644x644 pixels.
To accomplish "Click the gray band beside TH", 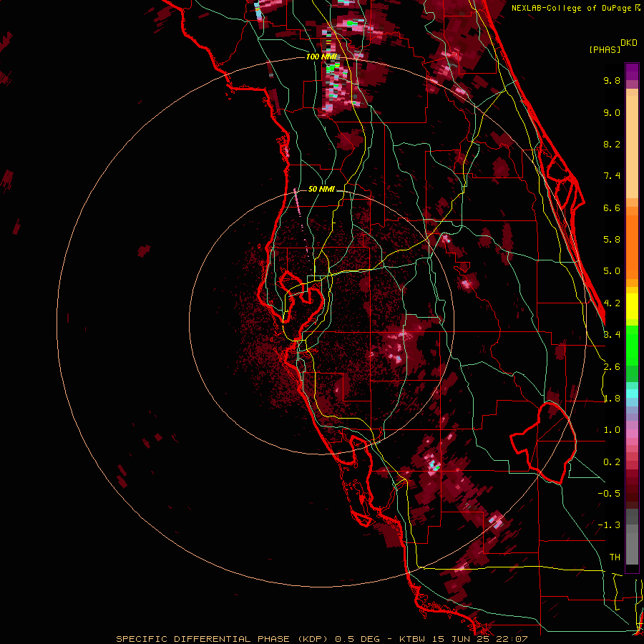I will (632, 548).
